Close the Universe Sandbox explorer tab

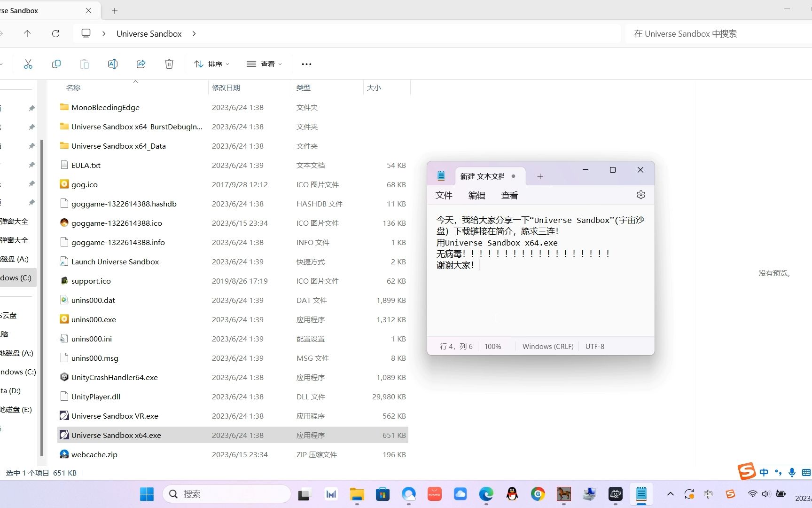click(88, 10)
